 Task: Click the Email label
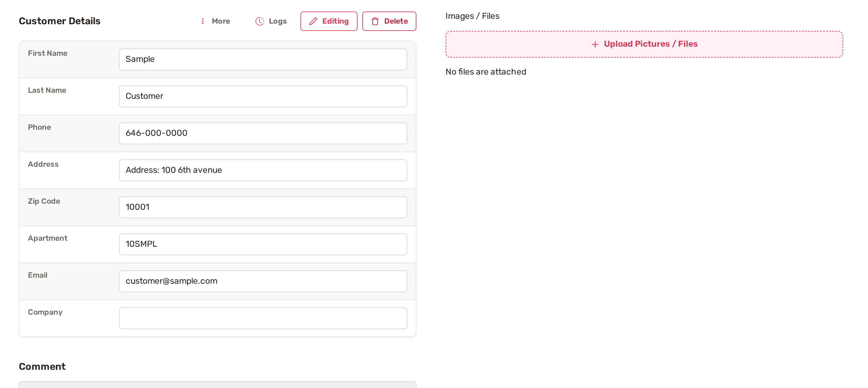pyautogui.click(x=38, y=275)
